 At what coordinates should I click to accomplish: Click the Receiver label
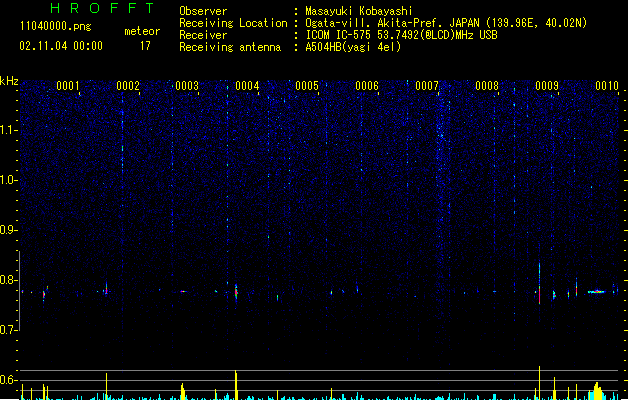[203, 35]
